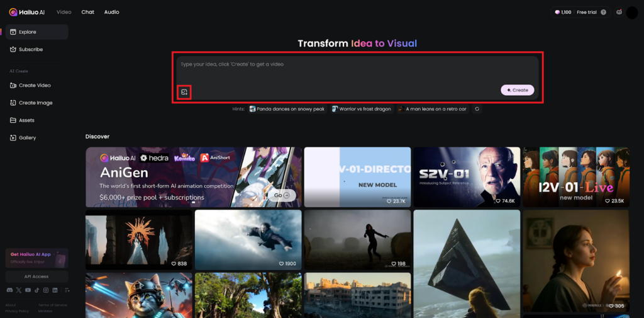This screenshot has width=644, height=318.
Task: Click the upload image icon in prompt box
Action: pyautogui.click(x=184, y=92)
